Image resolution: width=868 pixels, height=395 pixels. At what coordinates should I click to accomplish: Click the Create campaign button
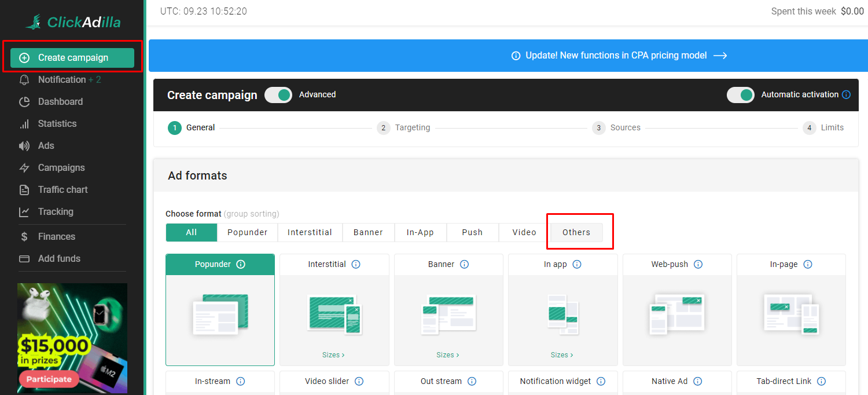pos(72,57)
